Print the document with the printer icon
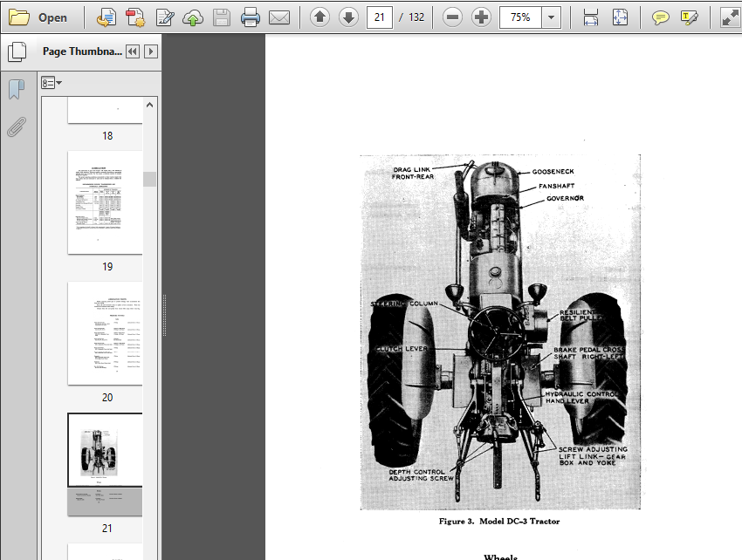 tap(251, 17)
